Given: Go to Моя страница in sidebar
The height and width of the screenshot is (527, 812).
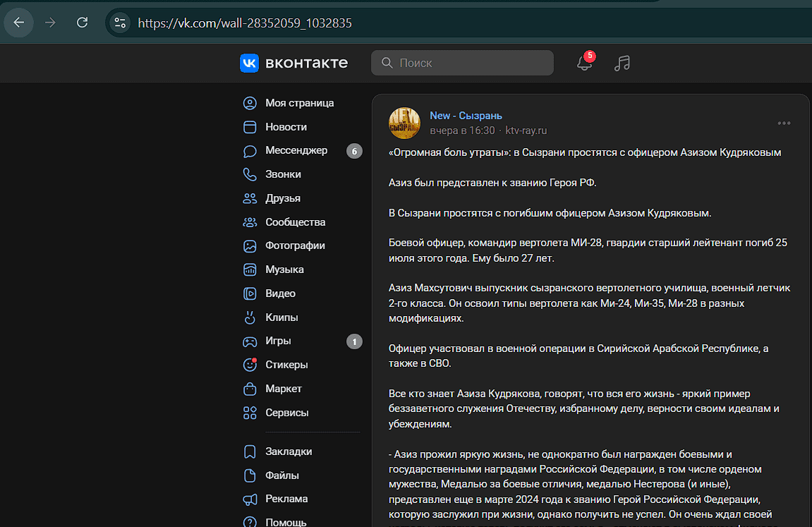Looking at the screenshot, I should [x=299, y=103].
